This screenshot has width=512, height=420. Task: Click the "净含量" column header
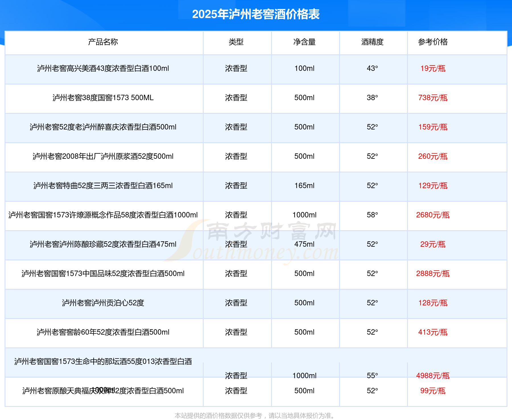pos(304,42)
